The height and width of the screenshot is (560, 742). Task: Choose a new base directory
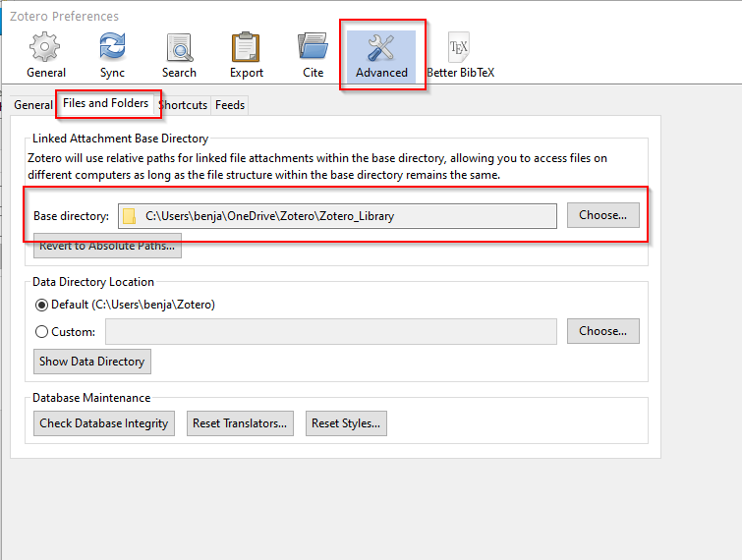(x=602, y=215)
